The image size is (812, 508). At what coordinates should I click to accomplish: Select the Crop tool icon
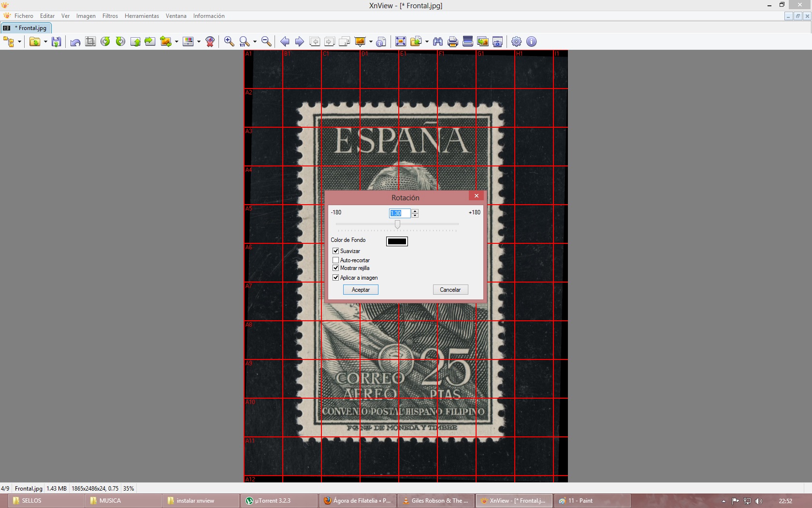[90, 42]
